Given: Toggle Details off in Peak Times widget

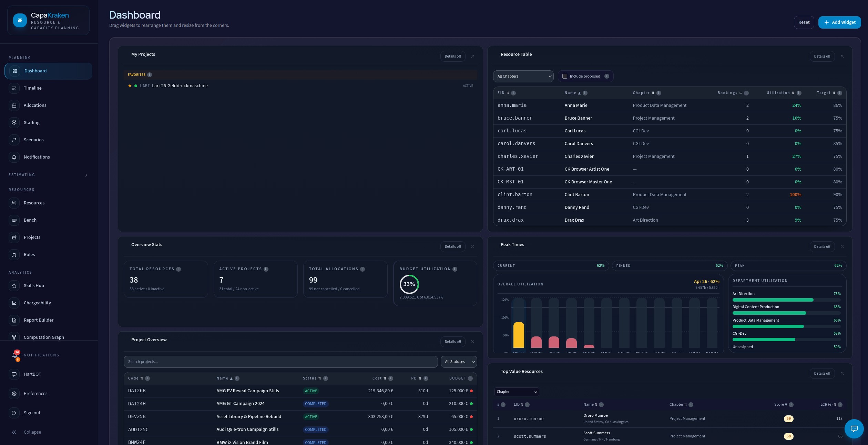Looking at the screenshot, I should [822, 247].
